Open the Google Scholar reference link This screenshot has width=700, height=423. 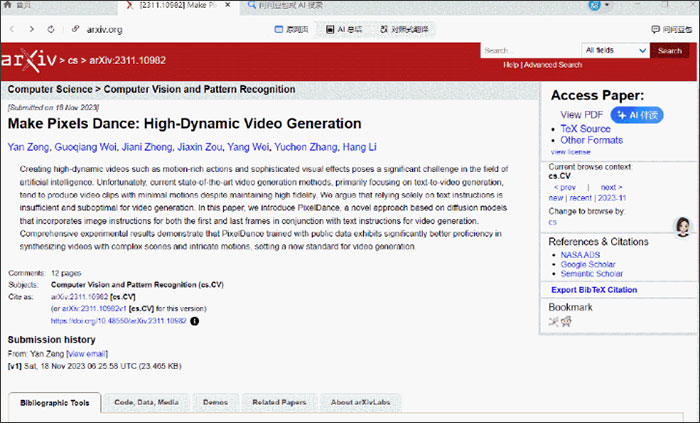(x=588, y=264)
